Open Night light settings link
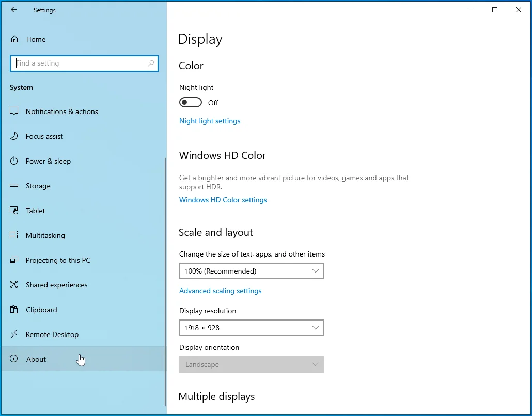Screen dimensions: 532x416 (210, 121)
